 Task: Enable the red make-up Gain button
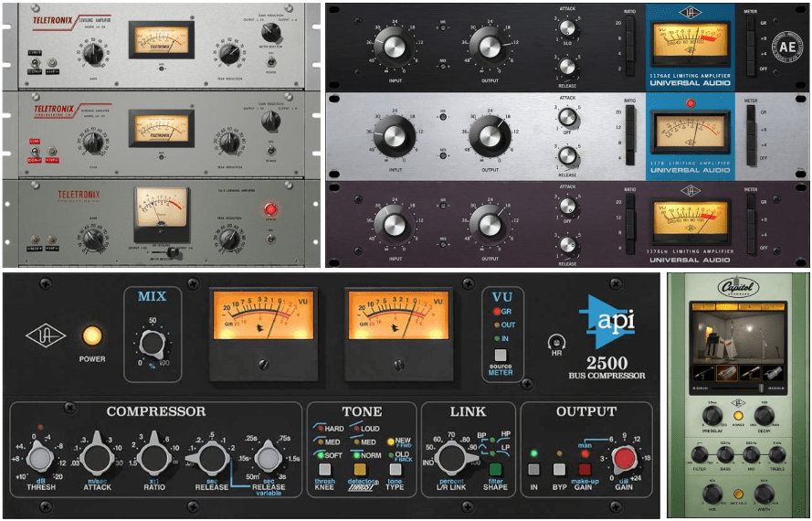pos(585,469)
